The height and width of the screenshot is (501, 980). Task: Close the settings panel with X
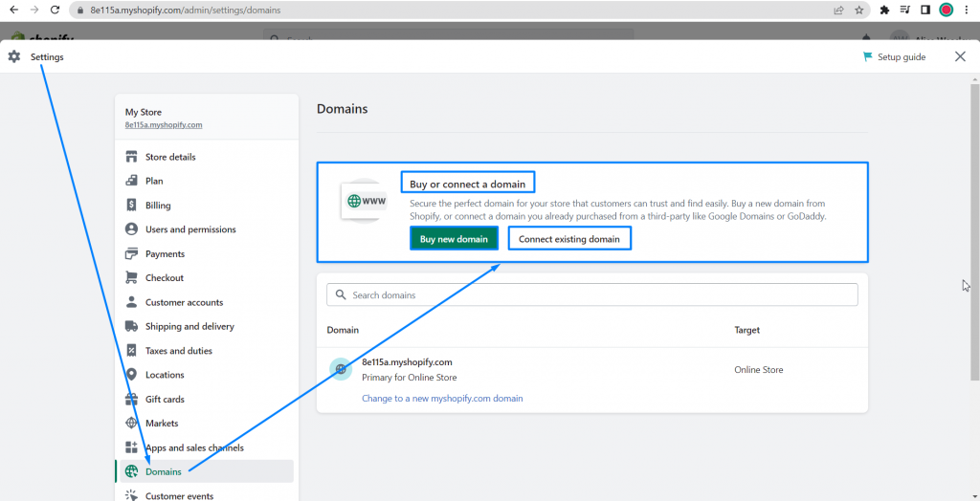click(960, 56)
